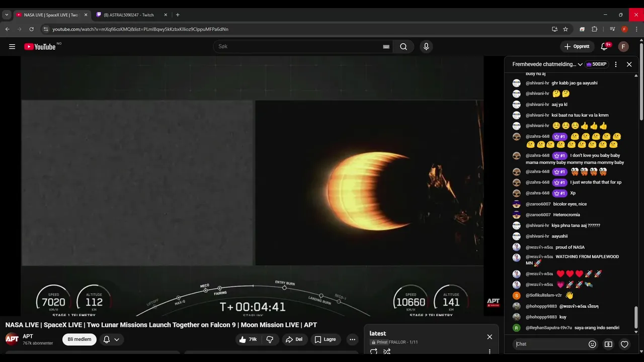
Task: Like the video with thumbs up
Action: click(248, 339)
